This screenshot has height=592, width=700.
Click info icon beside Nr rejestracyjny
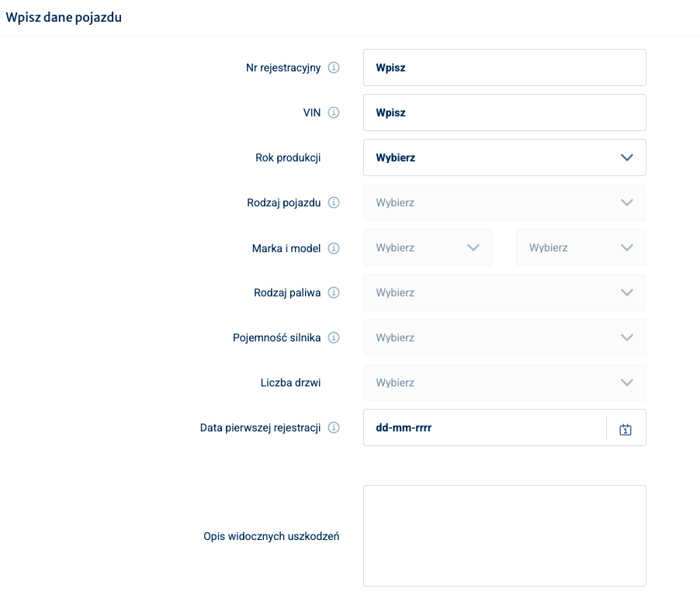(334, 68)
